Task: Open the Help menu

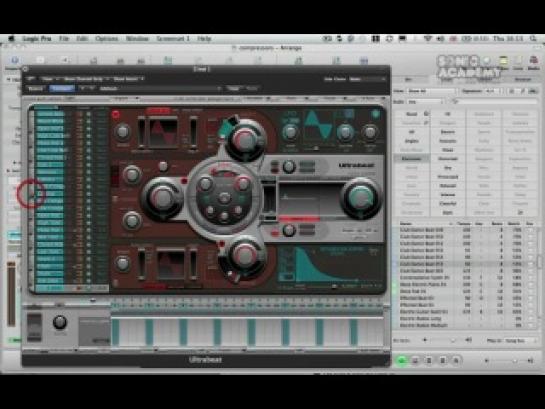Action: pyautogui.click(x=204, y=39)
